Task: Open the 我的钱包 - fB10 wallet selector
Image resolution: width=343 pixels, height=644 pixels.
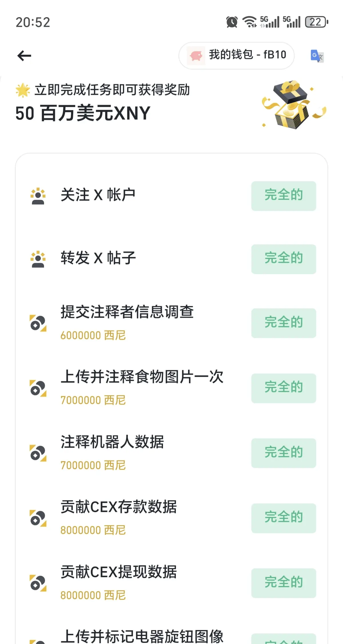Action: [x=237, y=55]
